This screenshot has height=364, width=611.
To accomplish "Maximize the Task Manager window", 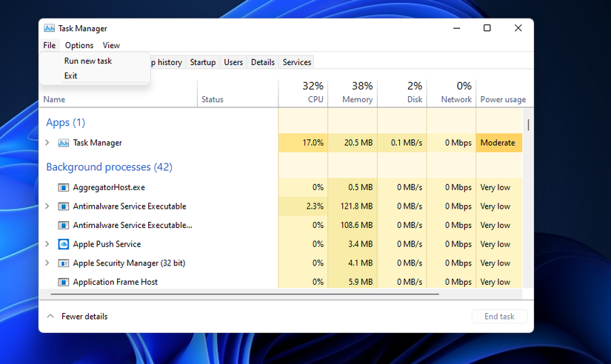I will tap(487, 28).
